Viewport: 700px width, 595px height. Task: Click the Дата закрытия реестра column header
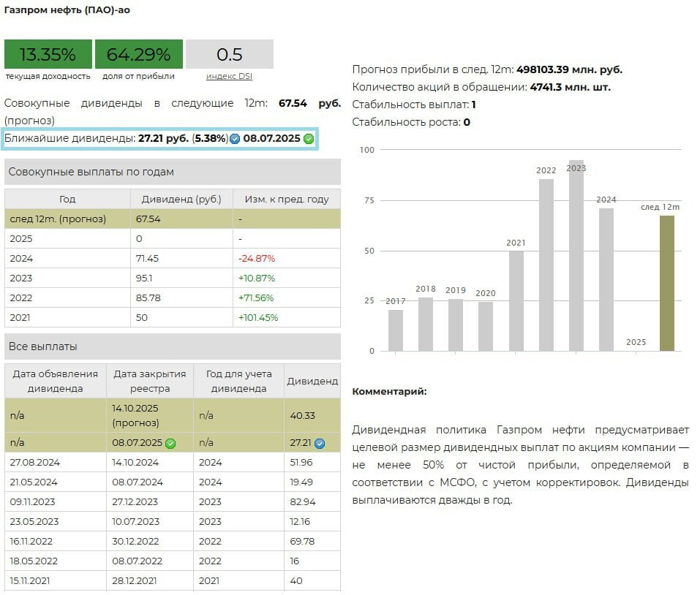[149, 381]
